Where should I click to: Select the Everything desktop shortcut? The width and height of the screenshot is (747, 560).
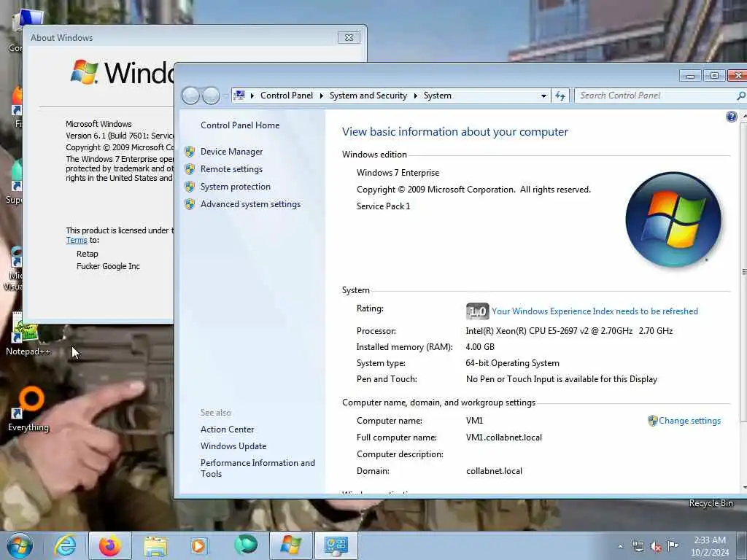coord(28,410)
